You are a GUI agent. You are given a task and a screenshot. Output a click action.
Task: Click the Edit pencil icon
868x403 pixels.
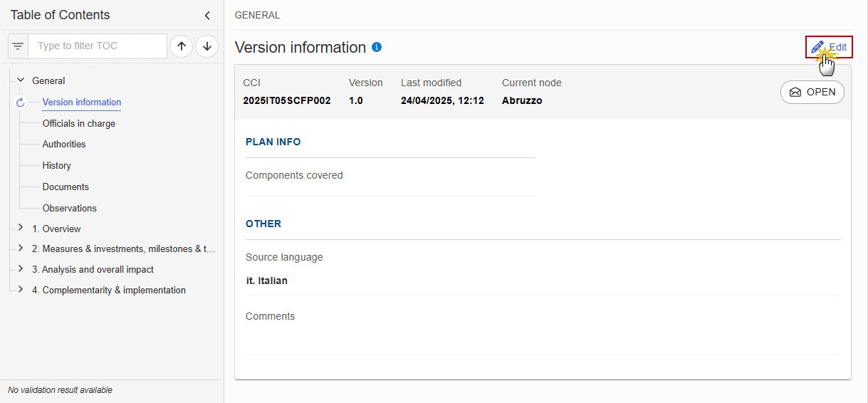[x=818, y=47]
